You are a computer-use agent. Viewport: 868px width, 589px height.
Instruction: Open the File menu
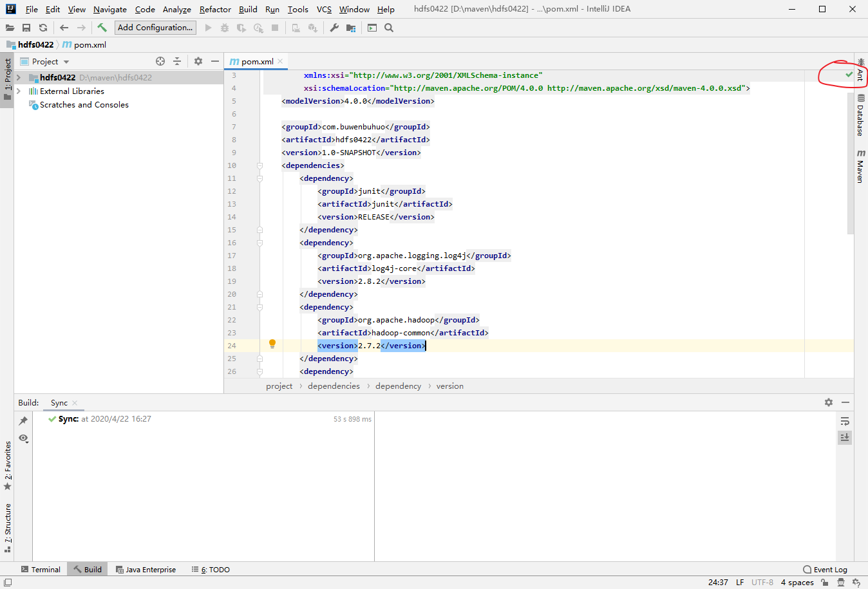[32, 9]
